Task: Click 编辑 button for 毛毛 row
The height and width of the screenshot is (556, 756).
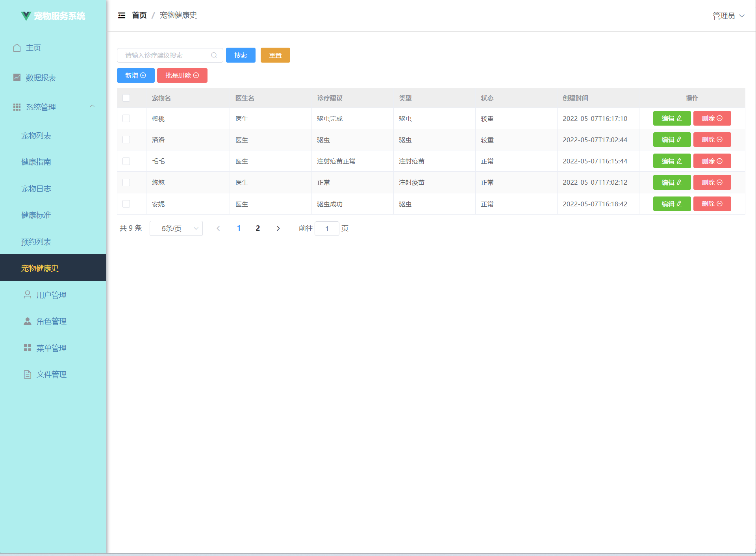Action: pyautogui.click(x=671, y=161)
